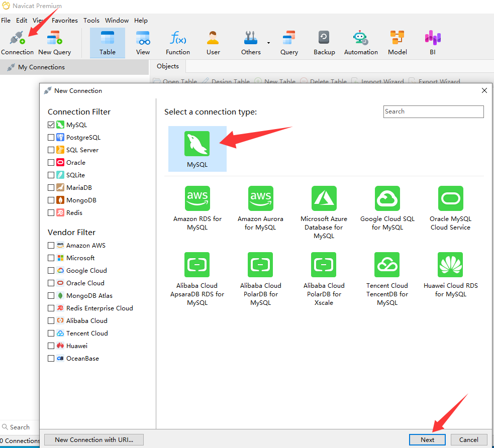Check the Amazon AWS vendor filter
This screenshot has width=494, height=448.
[51, 245]
